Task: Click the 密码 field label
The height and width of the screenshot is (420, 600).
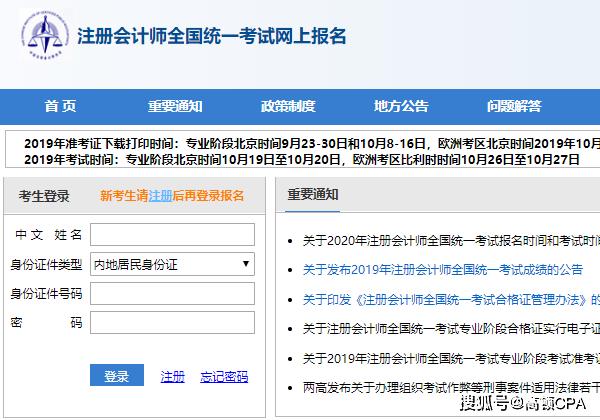Action: [46, 322]
